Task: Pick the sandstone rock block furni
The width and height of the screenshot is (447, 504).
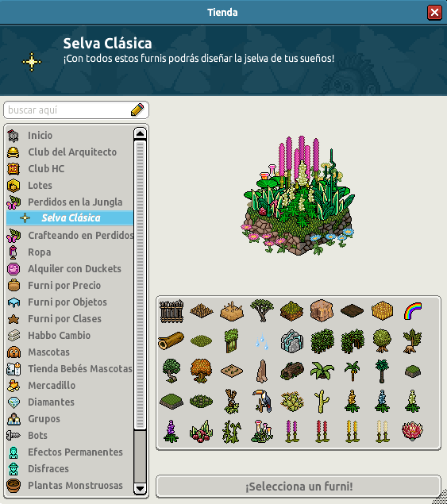Action: pyautogui.click(x=322, y=311)
